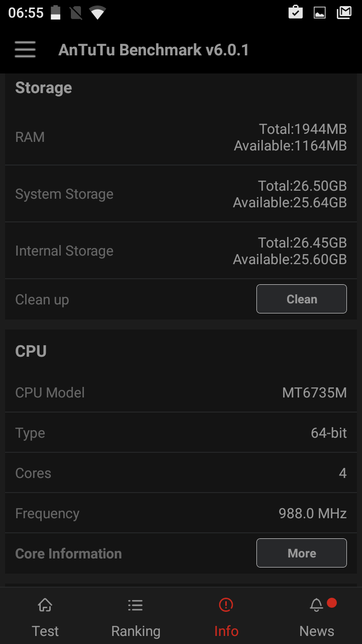
Task: Tap the AnTuTu Benchmark v6.0.1 title
Action: coord(153,50)
